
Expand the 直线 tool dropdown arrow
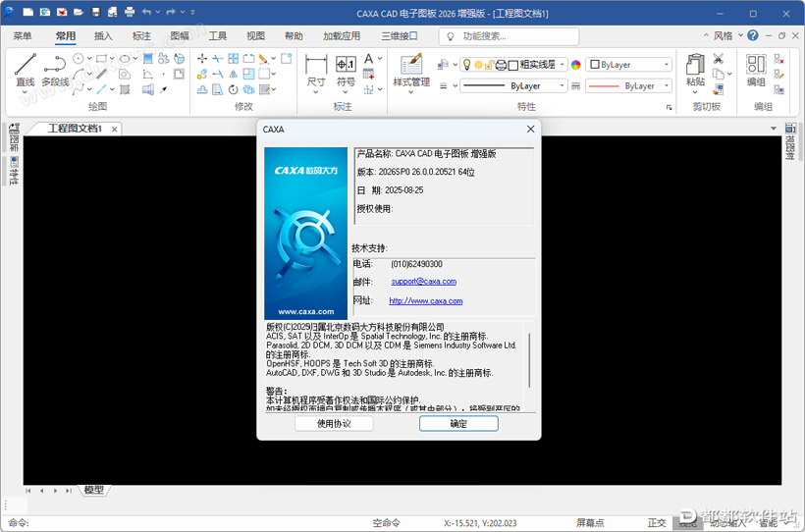[25, 92]
